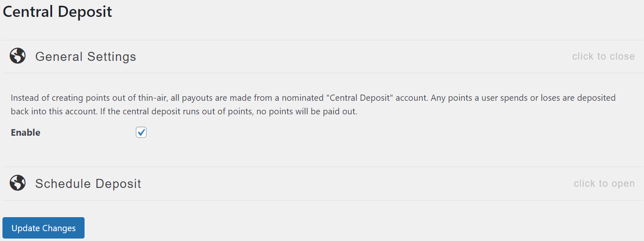Viewport: 644px width, 241px height.
Task: Click the globe icon beside General Settings
Action: (17, 56)
